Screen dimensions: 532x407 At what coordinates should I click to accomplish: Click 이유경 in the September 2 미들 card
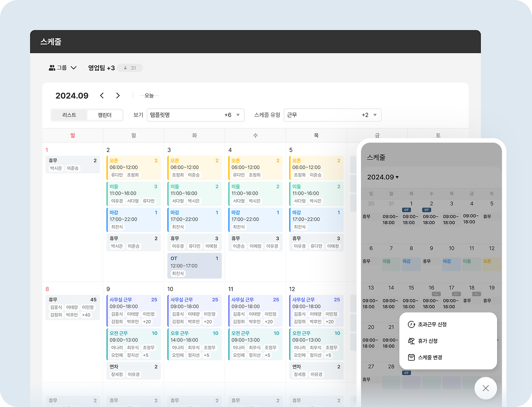coord(117,201)
